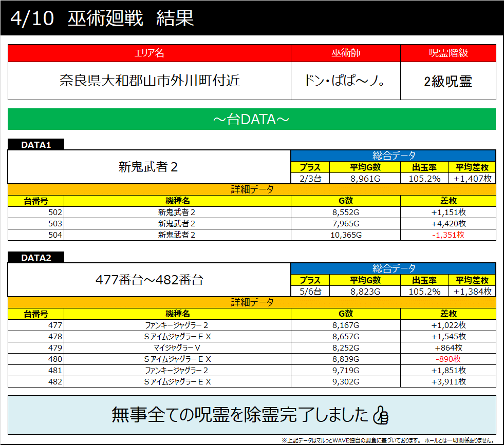Select the 'エリア名' red header cell
This screenshot has height=445, width=504.
pos(150,53)
